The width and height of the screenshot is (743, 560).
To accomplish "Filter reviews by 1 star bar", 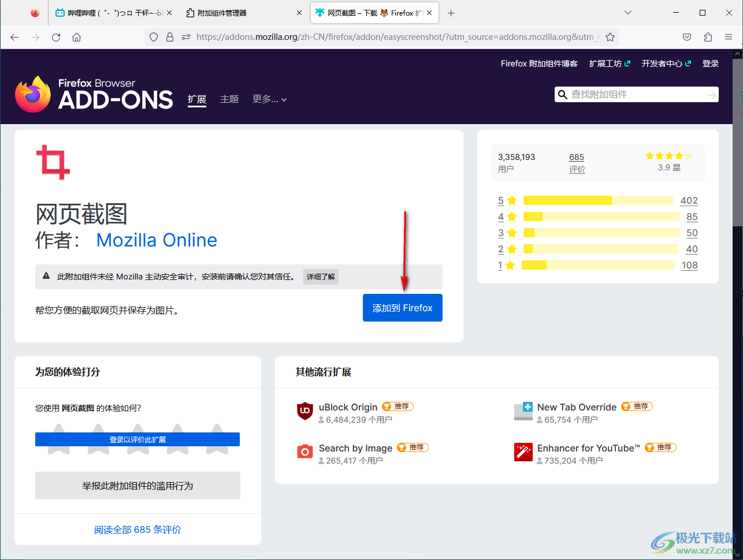I will pyautogui.click(x=598, y=265).
